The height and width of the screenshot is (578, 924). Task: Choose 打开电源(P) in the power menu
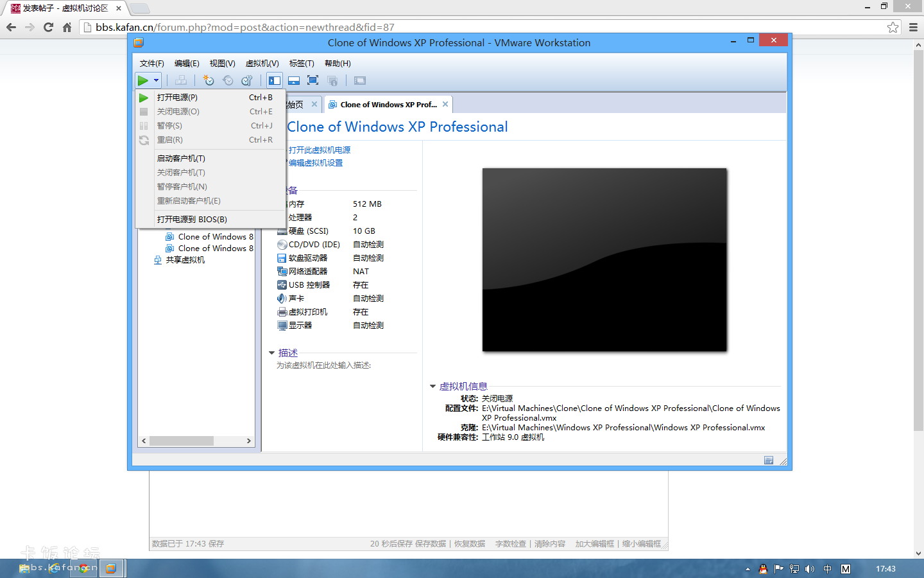(x=210, y=98)
